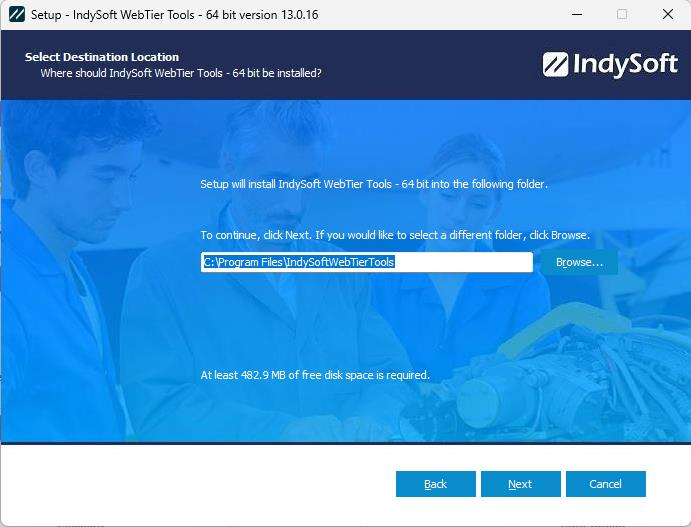Close the Setup window
Image resolution: width=691 pixels, height=527 pixels.
point(668,15)
